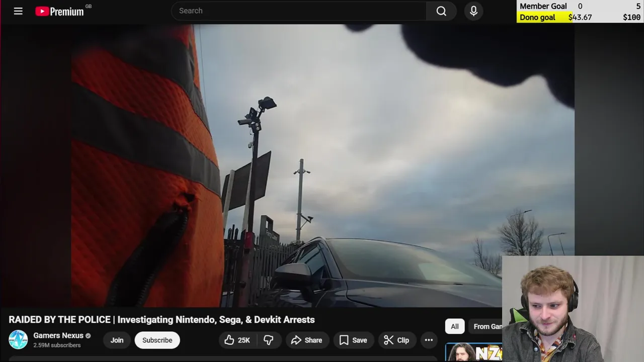Open the Gamers Nexus channel name link

tap(58, 335)
